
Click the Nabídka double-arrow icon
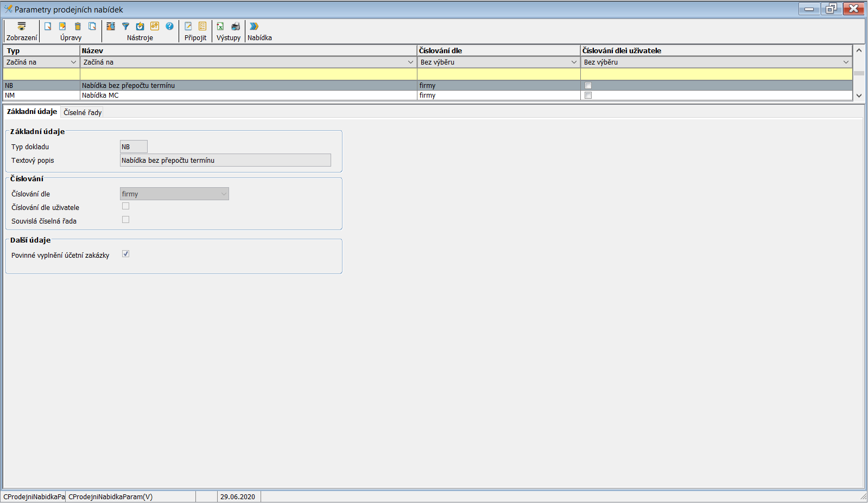point(254,27)
